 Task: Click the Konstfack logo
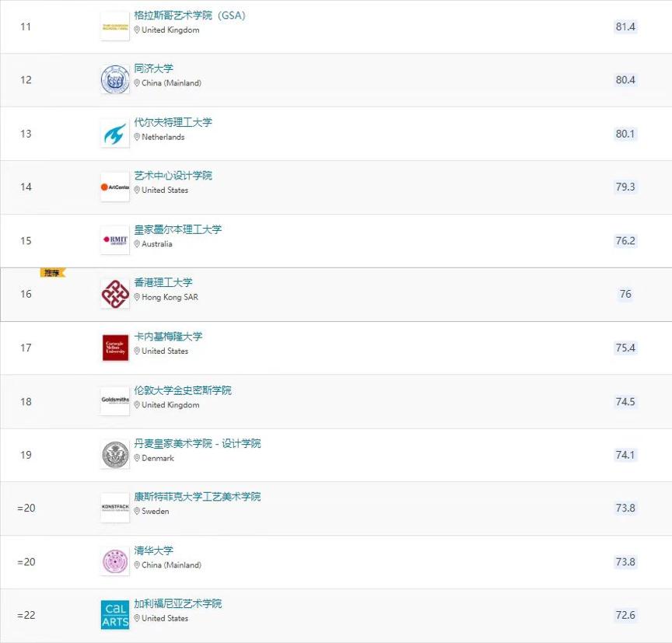click(x=115, y=508)
